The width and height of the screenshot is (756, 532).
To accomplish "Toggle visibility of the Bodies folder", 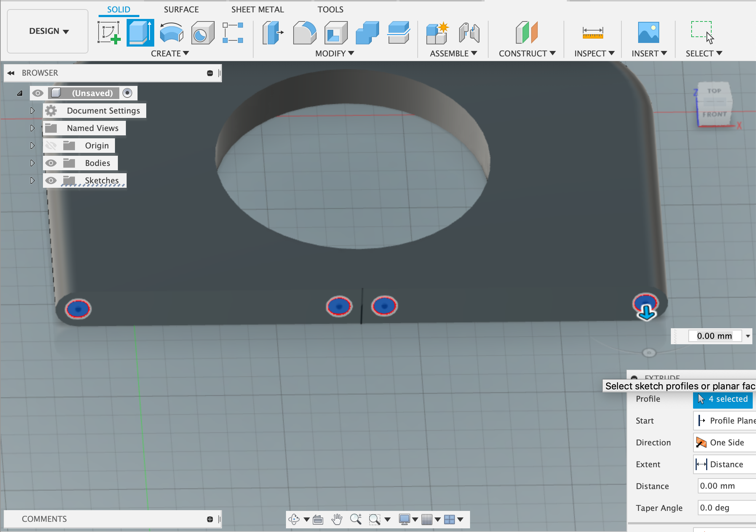I will [x=51, y=163].
